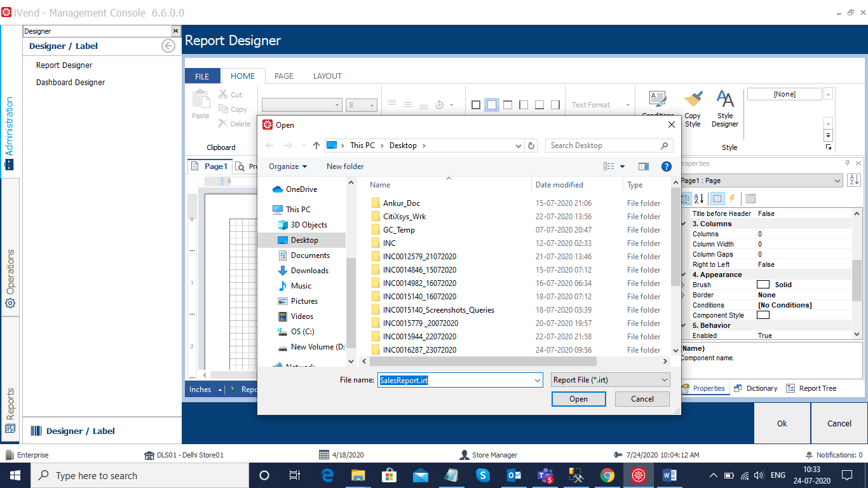Click the Delete icon in Clipboard group

pyautogui.click(x=223, y=124)
